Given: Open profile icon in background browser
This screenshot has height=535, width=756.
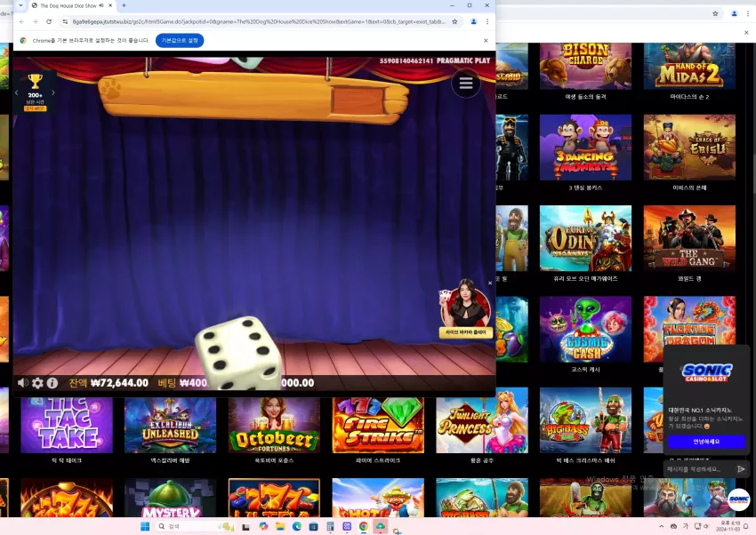Looking at the screenshot, I should (x=735, y=13).
